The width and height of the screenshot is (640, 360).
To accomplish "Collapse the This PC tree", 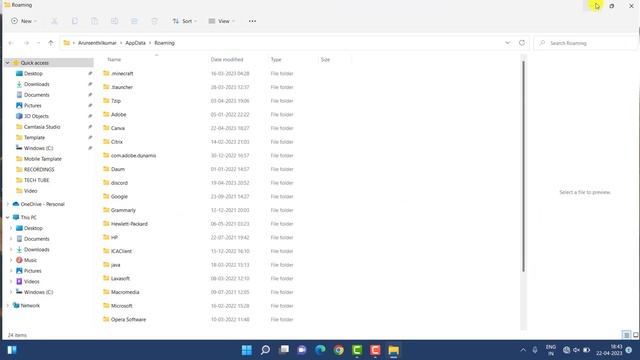I will [7, 217].
